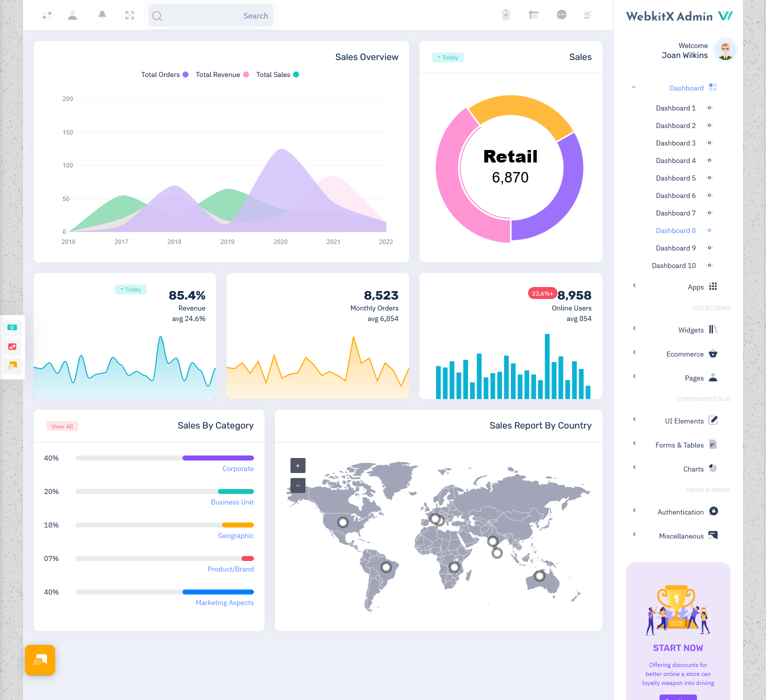Screen dimensions: 766x700
Task: Toggle Total Sales legend series
Action: 277,74
